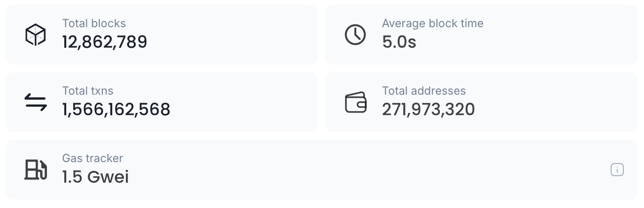Click the Total txns label text
Image resolution: width=644 pixels, height=208 pixels.
click(x=88, y=91)
